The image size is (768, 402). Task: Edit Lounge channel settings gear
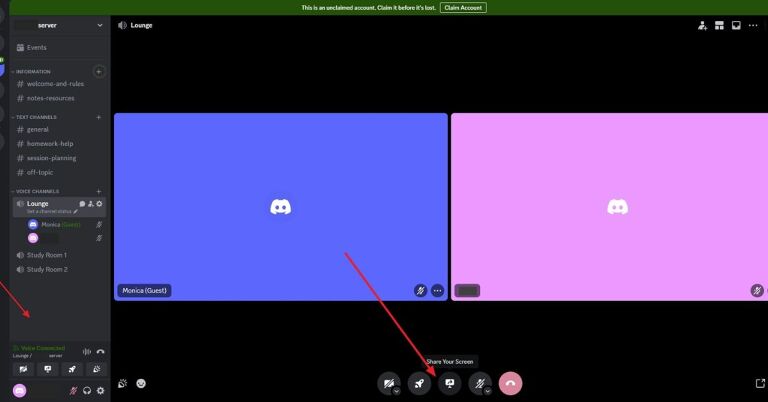coord(99,204)
